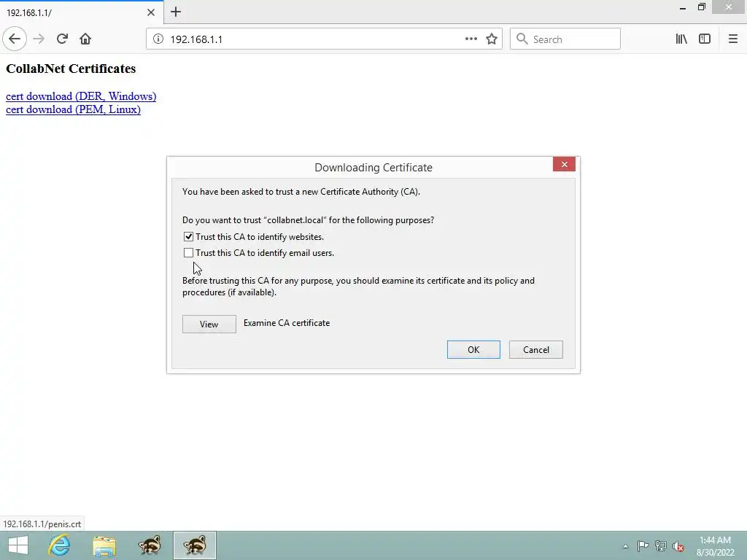Image resolution: width=747 pixels, height=560 pixels.
Task: Click the muted speaker tray icon
Action: [x=678, y=546]
